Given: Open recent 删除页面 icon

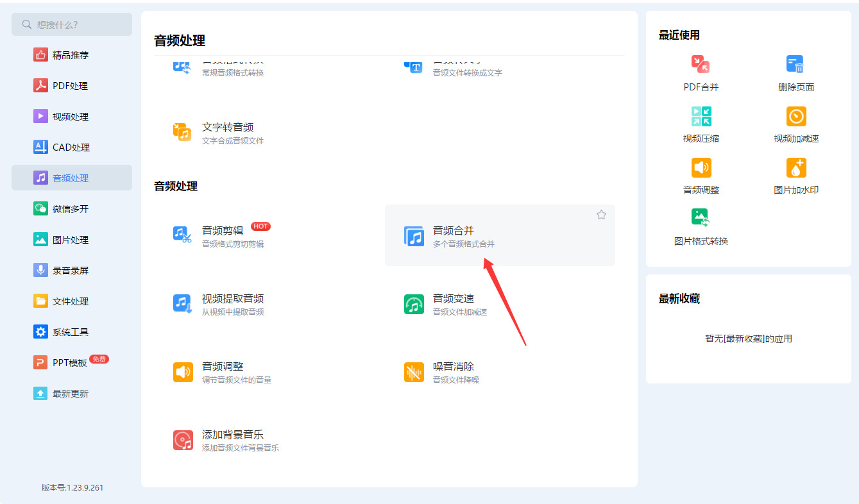Looking at the screenshot, I should click(x=795, y=64).
